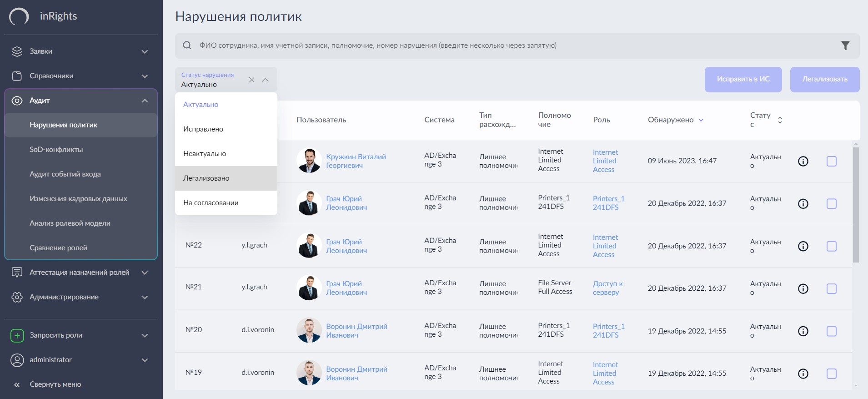This screenshot has width=868, height=399.
Task: Show info icon for violation №21
Action: (x=803, y=288)
